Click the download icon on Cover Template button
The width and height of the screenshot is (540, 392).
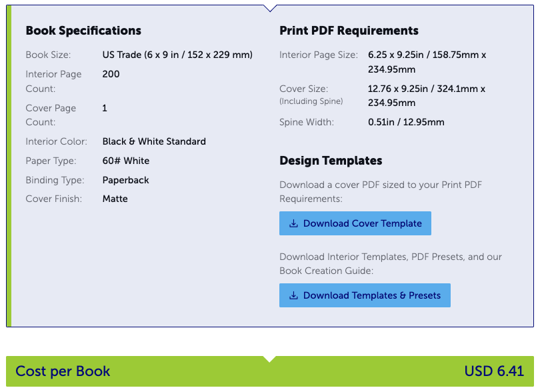pyautogui.click(x=293, y=224)
